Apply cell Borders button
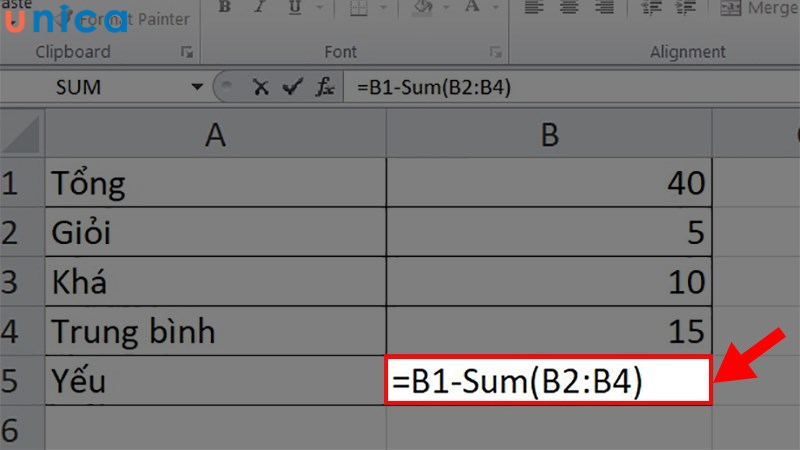The width and height of the screenshot is (800, 450). point(358,7)
